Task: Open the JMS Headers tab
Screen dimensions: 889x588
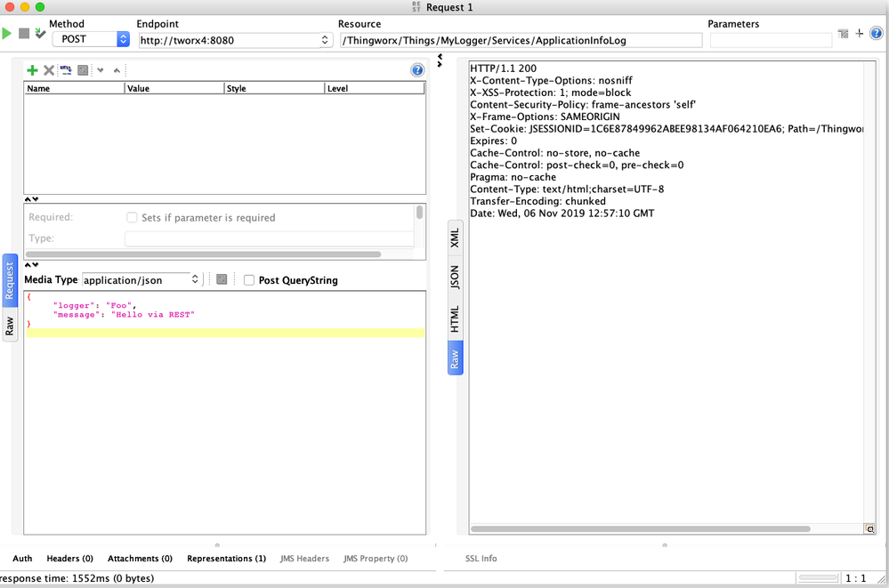Action: coord(304,559)
